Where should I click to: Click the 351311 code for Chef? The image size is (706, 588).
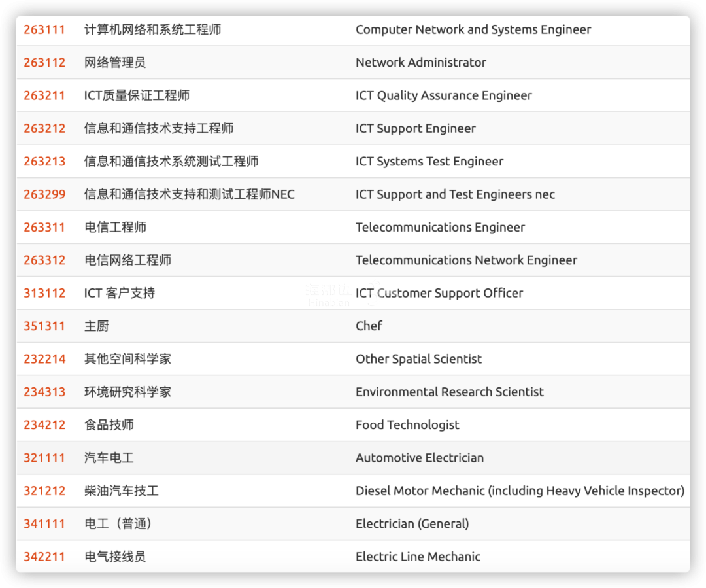(44, 326)
